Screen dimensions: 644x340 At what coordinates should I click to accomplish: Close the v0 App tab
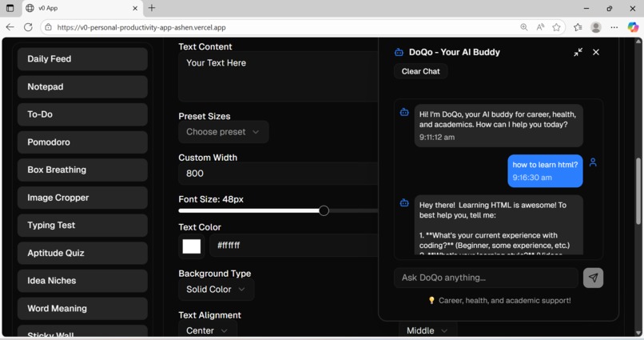coord(135,8)
